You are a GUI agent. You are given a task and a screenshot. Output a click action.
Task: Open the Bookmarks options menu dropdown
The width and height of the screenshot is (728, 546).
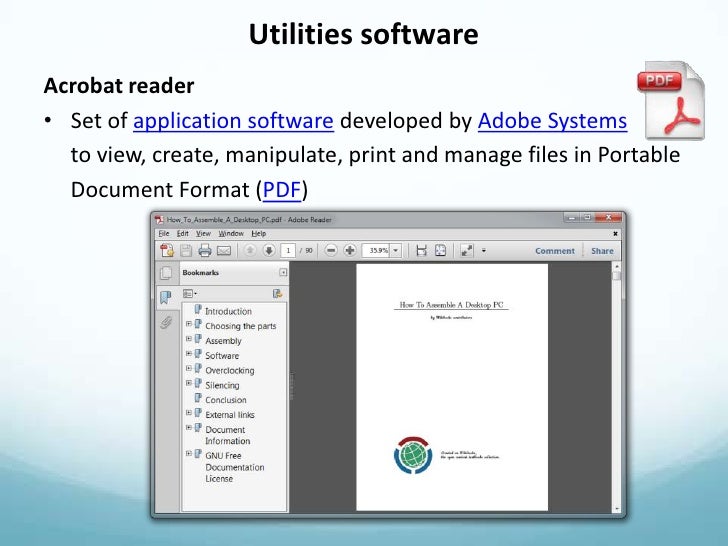click(x=190, y=293)
